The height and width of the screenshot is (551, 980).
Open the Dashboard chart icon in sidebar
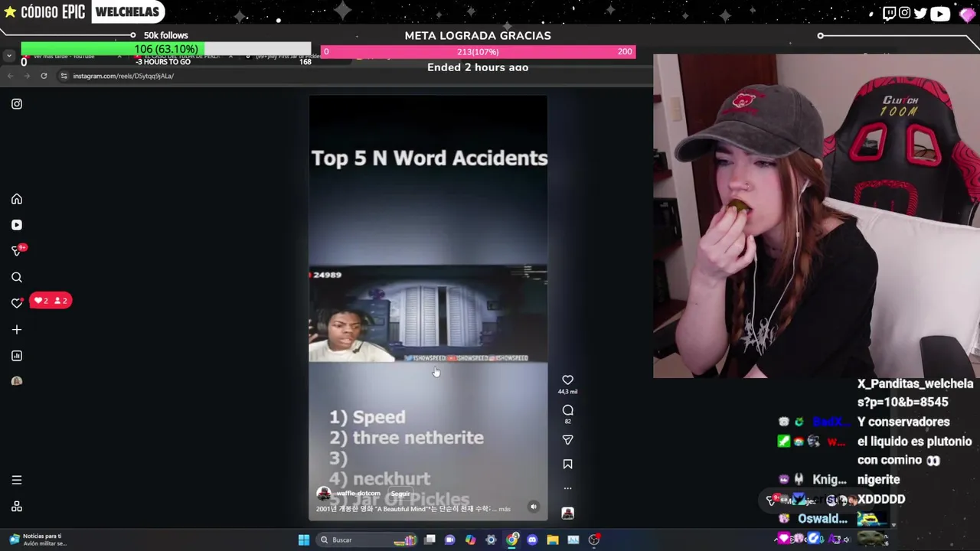coord(17,355)
